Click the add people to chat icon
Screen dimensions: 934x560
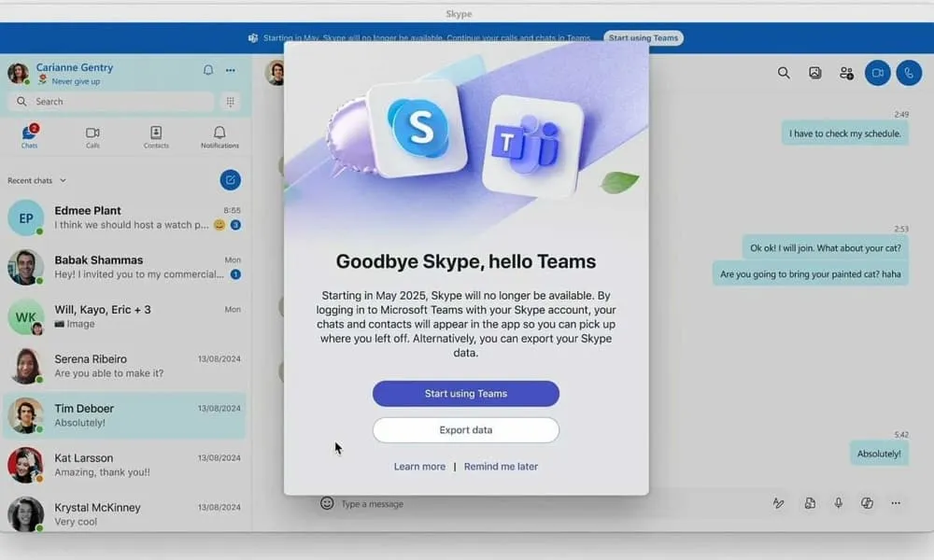pyautogui.click(x=846, y=73)
